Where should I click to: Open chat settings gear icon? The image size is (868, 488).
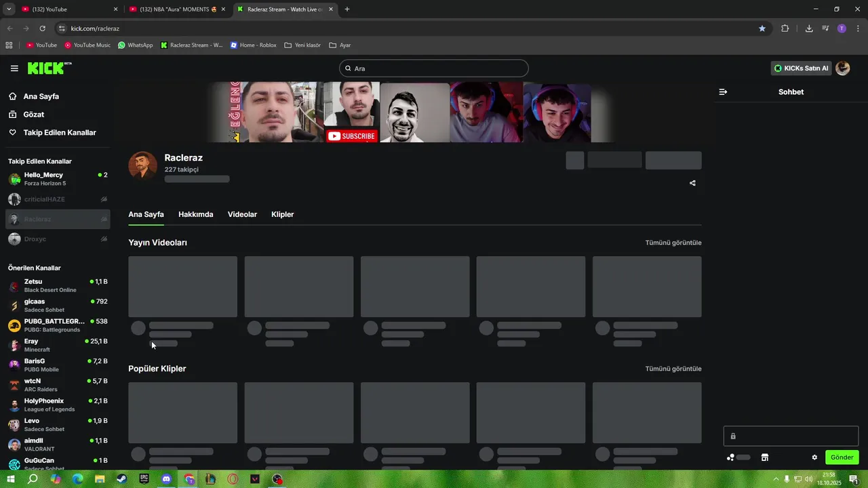(814, 457)
